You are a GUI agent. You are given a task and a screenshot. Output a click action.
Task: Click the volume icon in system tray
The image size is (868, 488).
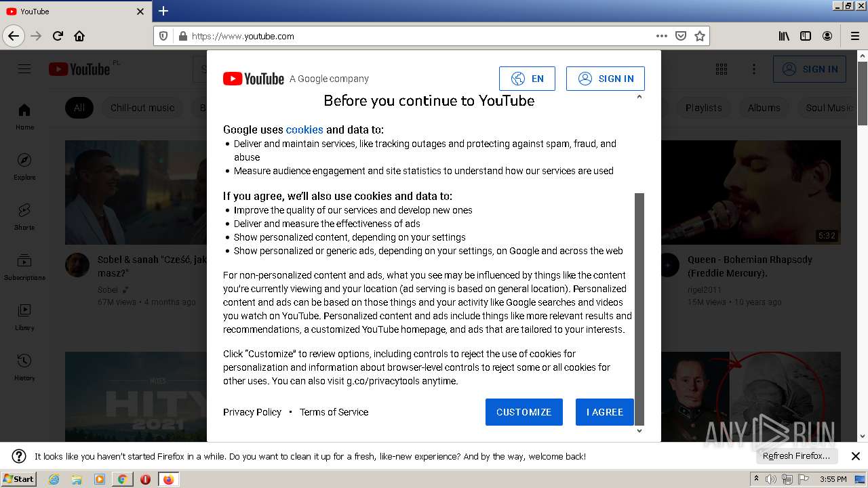tap(771, 479)
